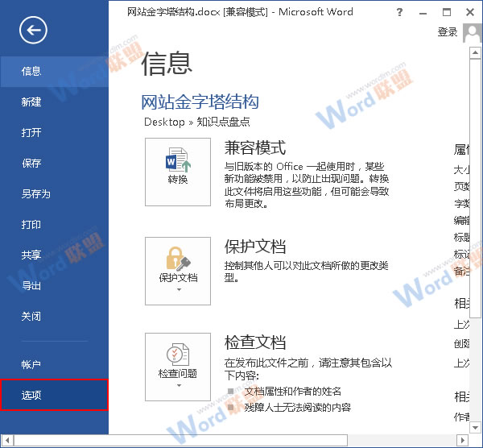Viewport: 483px width, 448px height.
Task: Choose 打开 in the sidebar
Action: pos(54,133)
